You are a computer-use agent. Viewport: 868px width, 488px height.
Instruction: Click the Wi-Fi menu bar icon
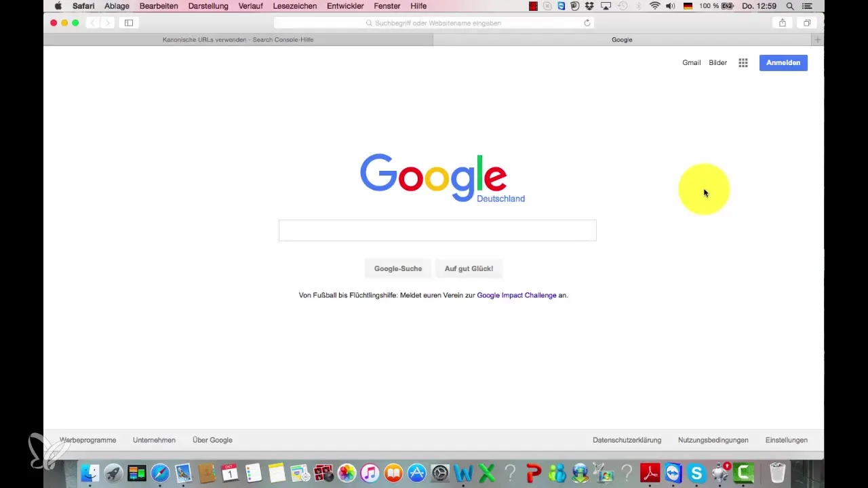(654, 6)
